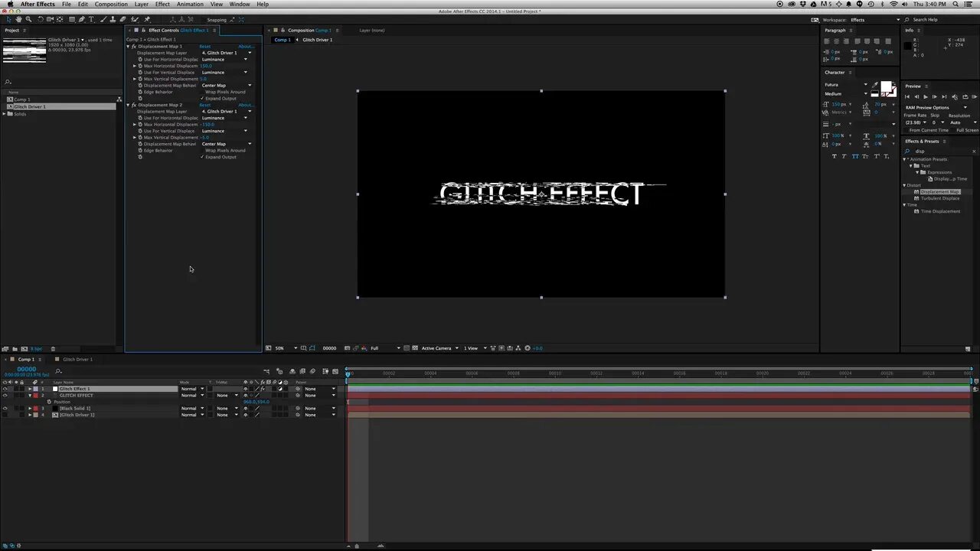Open the Effect menu
Image resolution: width=980 pixels, height=551 pixels.
(162, 4)
